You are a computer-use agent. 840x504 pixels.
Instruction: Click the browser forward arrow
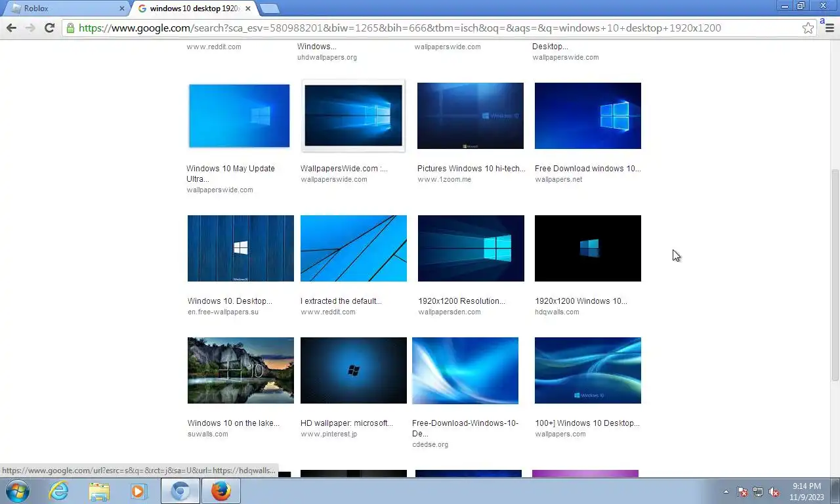click(30, 28)
